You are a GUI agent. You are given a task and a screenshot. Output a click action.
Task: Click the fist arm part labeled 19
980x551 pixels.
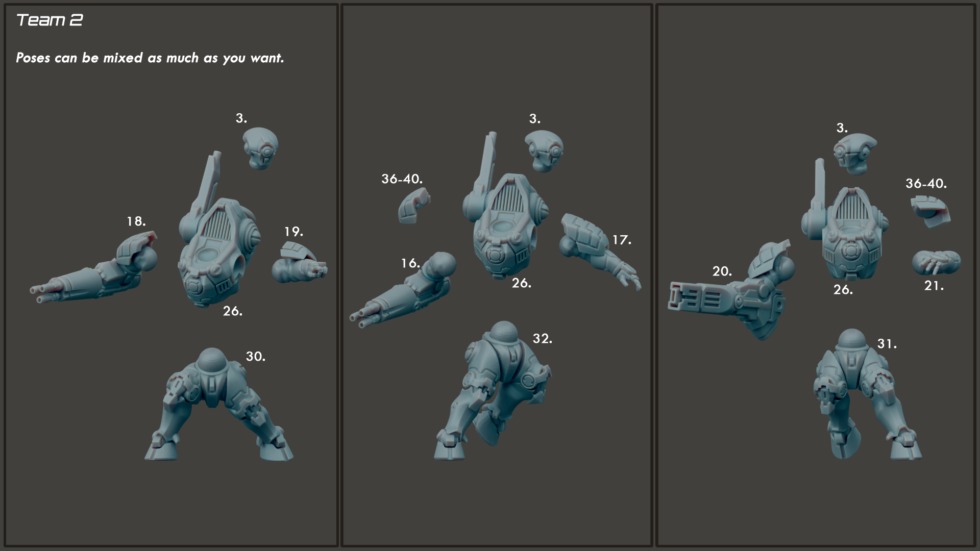pos(300,262)
